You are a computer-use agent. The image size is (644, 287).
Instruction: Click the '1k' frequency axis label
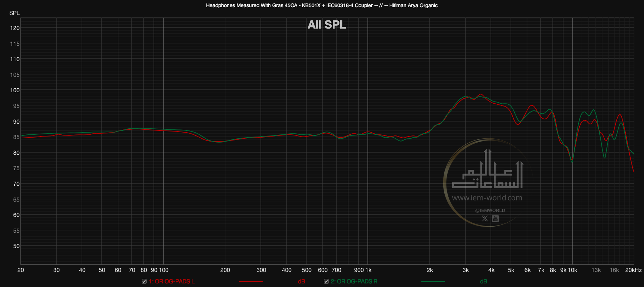368,270
